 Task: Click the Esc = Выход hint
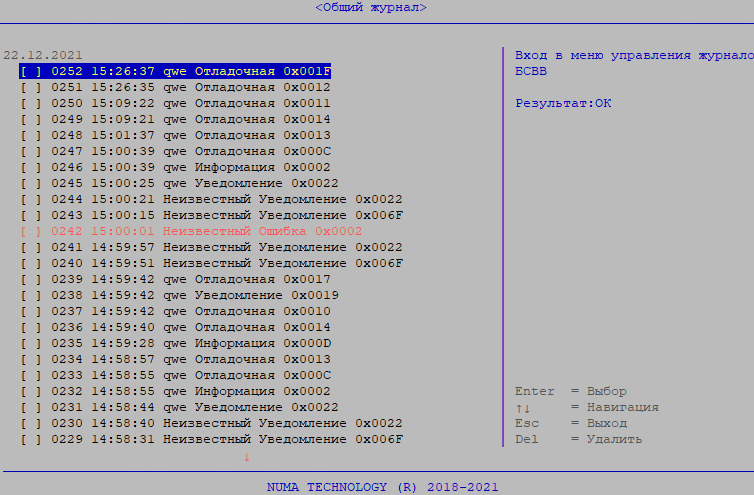click(571, 424)
